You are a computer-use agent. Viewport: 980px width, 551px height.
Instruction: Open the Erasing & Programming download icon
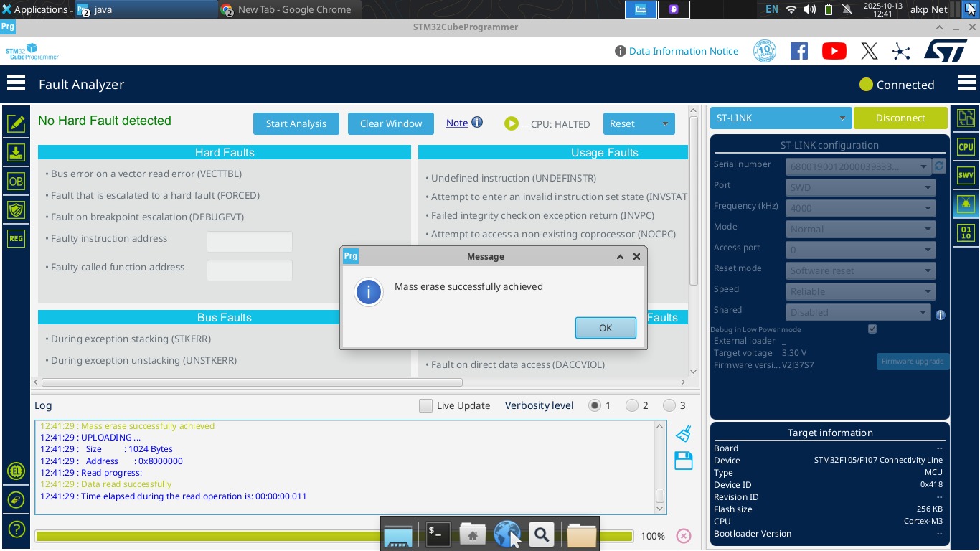click(16, 152)
